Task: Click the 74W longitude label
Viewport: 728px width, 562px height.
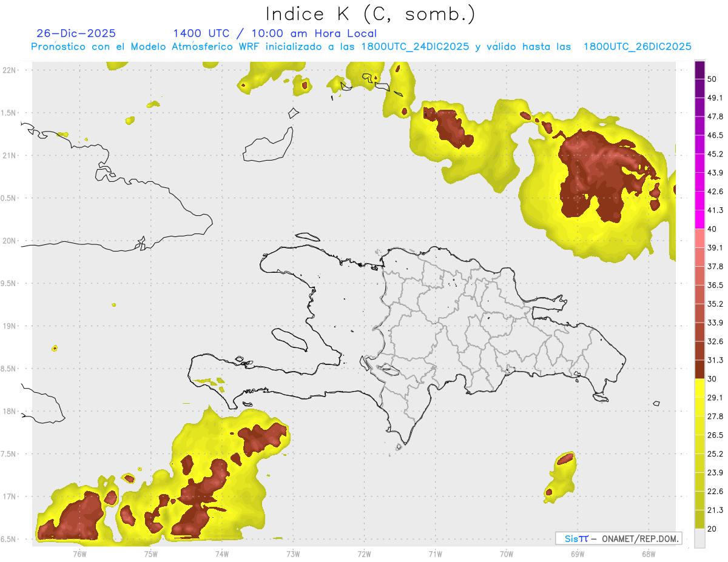Action: (x=221, y=553)
